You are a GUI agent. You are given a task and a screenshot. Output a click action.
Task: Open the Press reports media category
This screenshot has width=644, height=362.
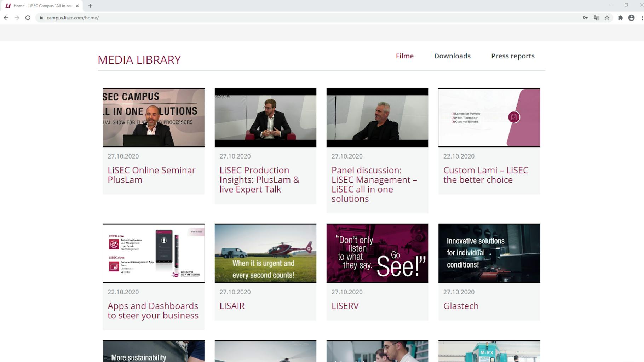point(513,56)
